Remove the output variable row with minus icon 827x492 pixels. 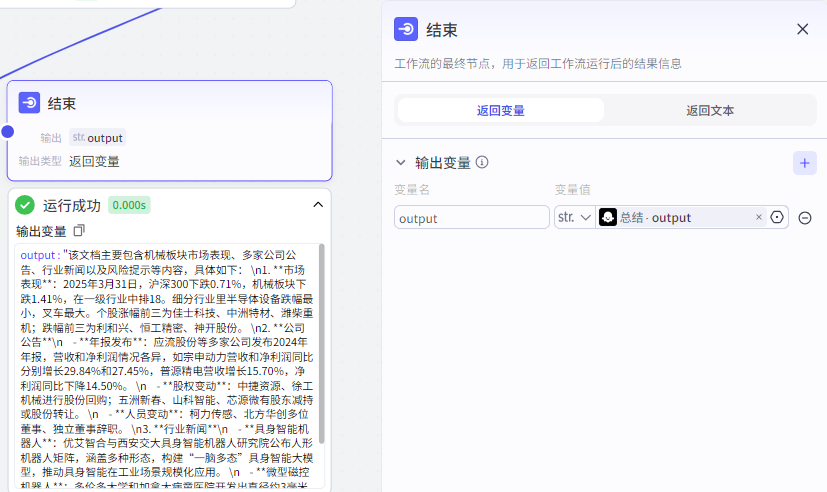pyautogui.click(x=805, y=218)
